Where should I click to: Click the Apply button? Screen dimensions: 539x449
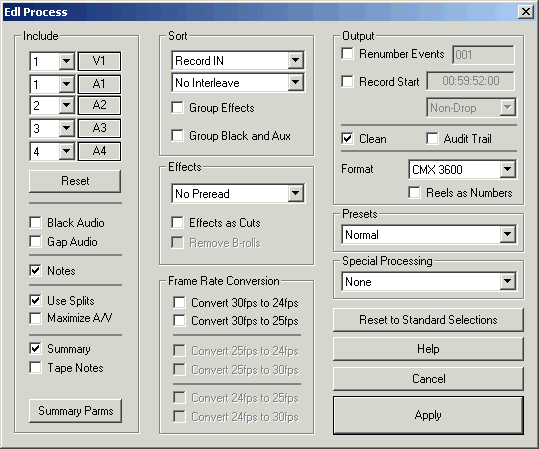click(428, 415)
